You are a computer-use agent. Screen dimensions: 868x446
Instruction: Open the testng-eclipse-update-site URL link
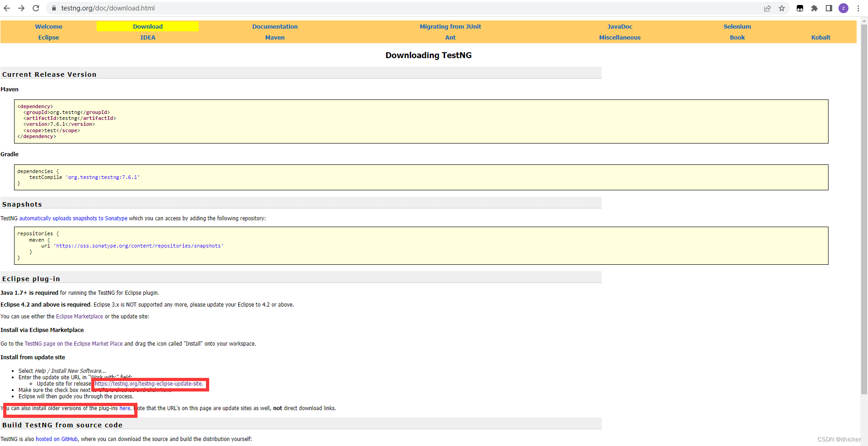point(148,384)
